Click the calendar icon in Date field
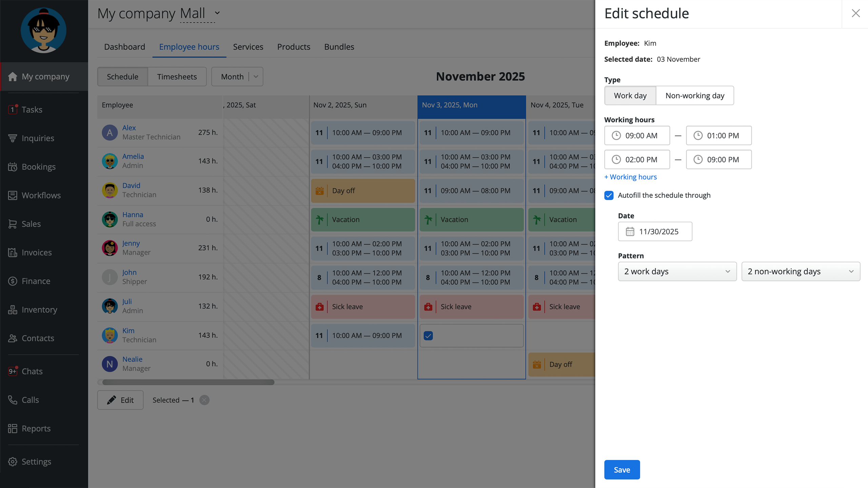868x488 pixels. click(x=630, y=231)
